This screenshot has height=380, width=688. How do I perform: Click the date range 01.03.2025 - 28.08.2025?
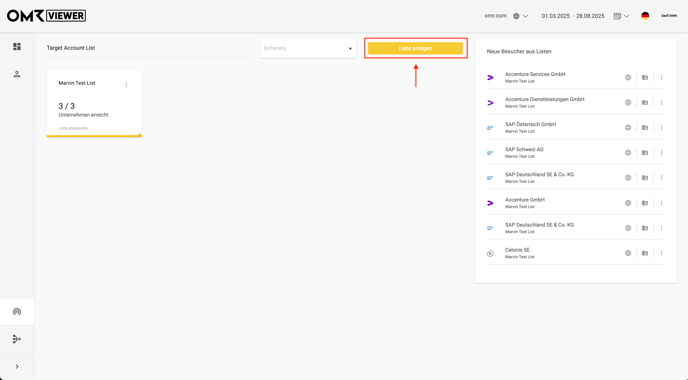pyautogui.click(x=573, y=16)
